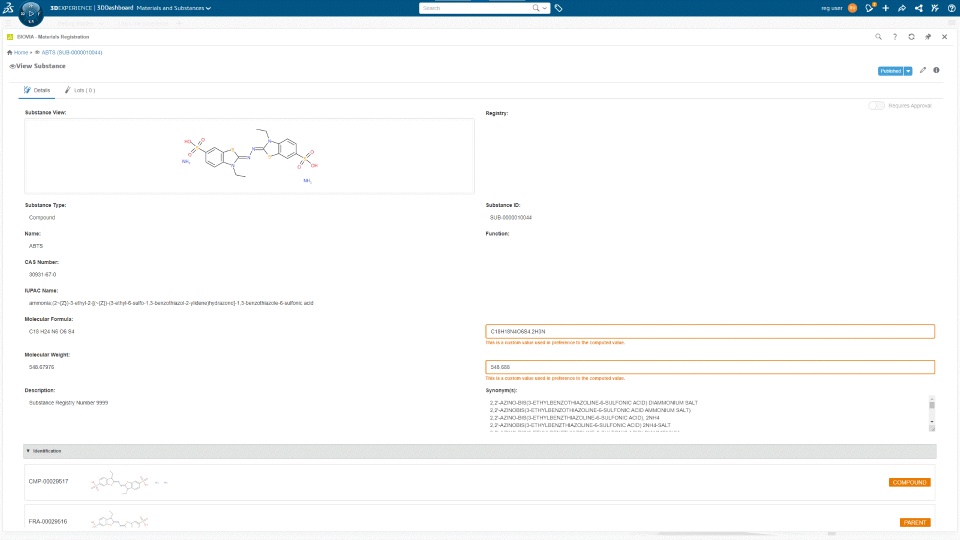The height and width of the screenshot is (540, 960).
Task: Open the 3DS compass play button
Action: click(x=31, y=12)
